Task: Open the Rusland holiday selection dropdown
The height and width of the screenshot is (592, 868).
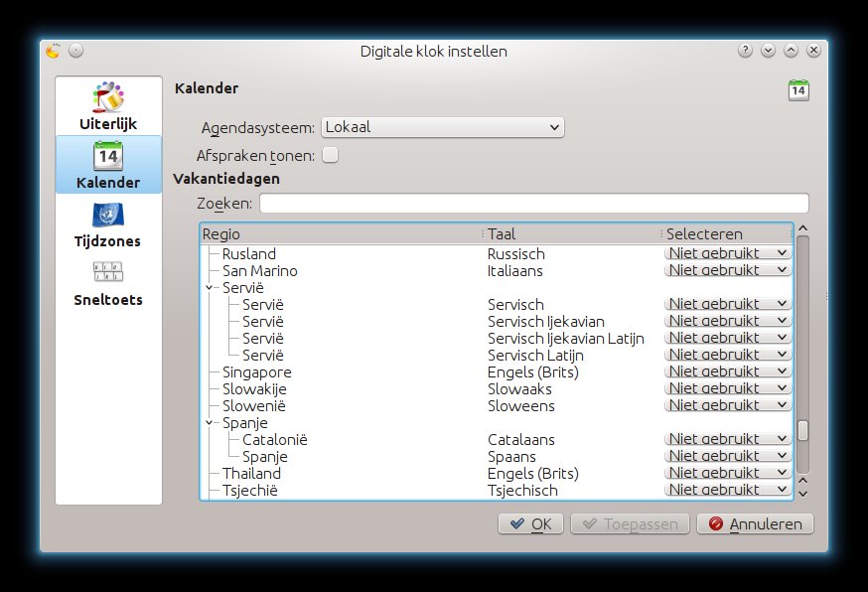Action: [728, 253]
